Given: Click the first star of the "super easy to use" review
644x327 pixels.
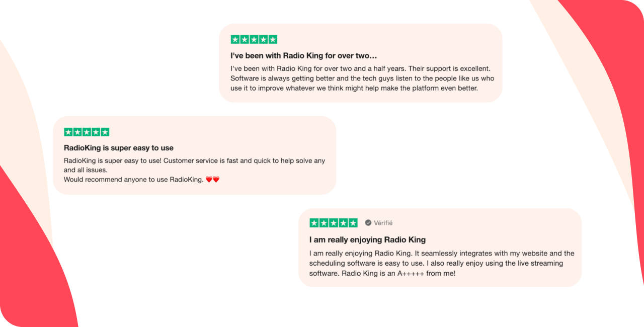Looking at the screenshot, I should (x=68, y=132).
